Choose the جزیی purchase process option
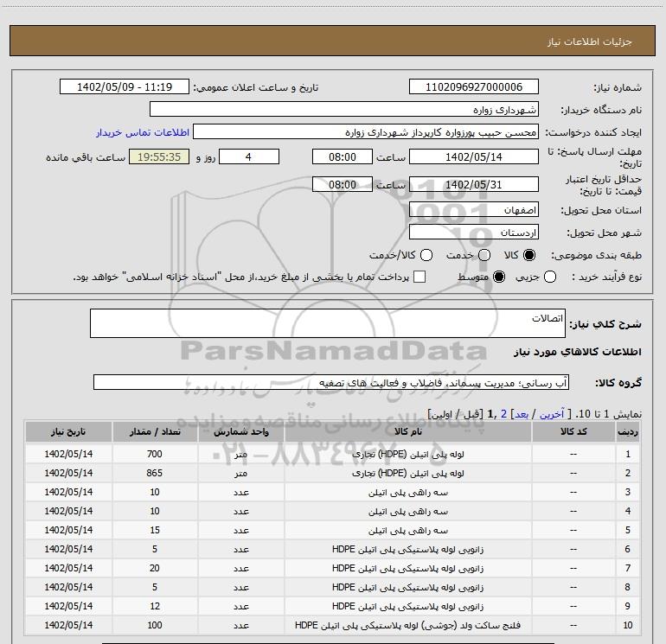 click(550, 277)
